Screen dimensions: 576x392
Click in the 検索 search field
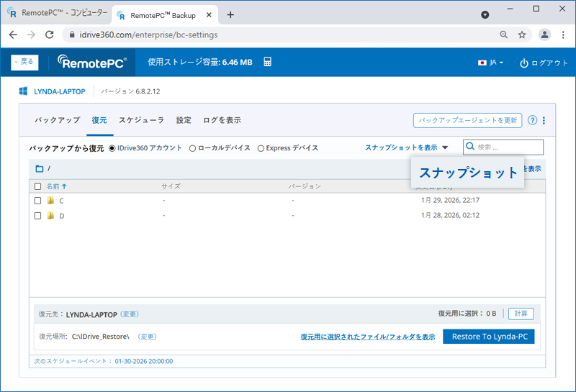(503, 147)
